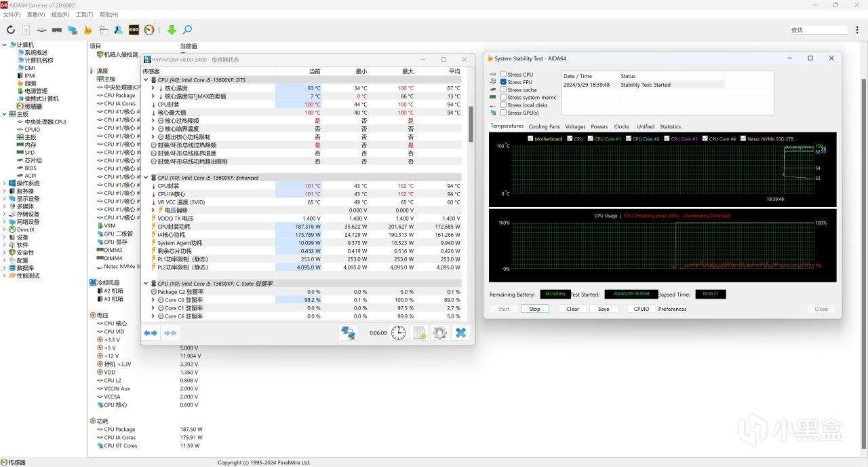Image resolution: width=868 pixels, height=467 pixels.
Task: Enable the Stress CPU checkbox
Action: pos(503,75)
